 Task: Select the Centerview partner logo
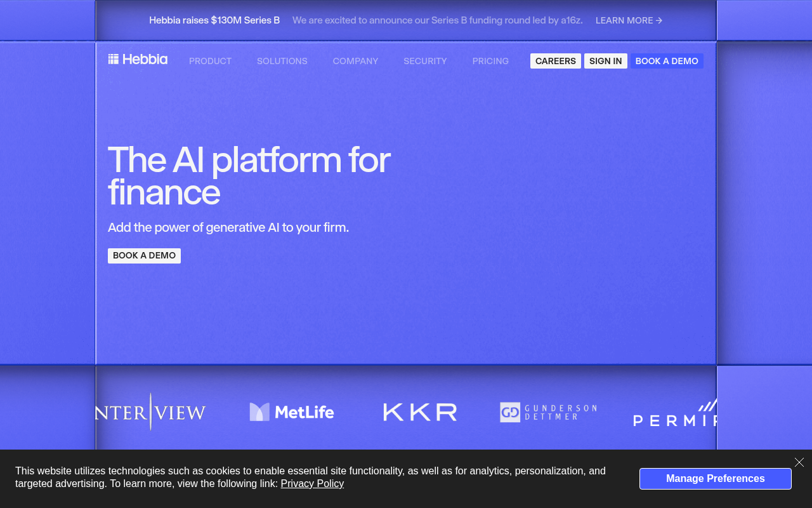tap(150, 411)
